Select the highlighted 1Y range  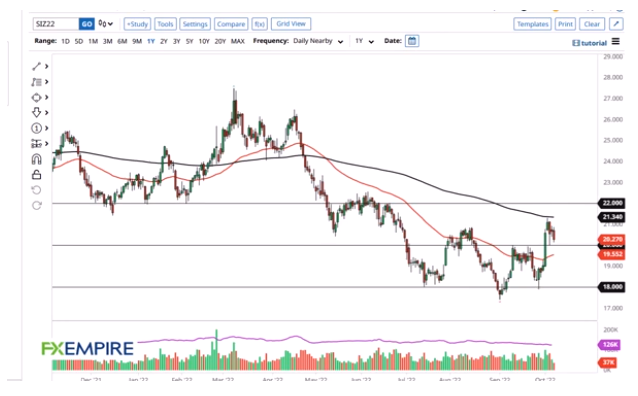tap(151, 41)
